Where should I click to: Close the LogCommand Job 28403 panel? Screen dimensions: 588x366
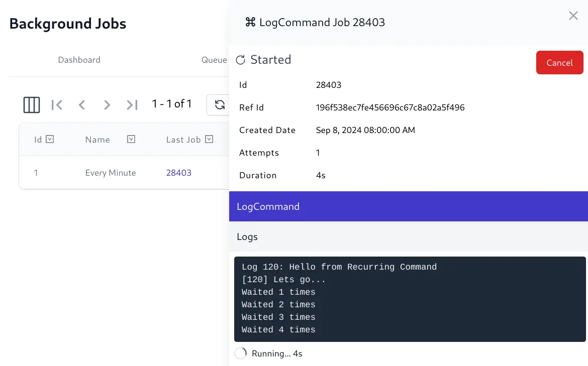pos(573,16)
